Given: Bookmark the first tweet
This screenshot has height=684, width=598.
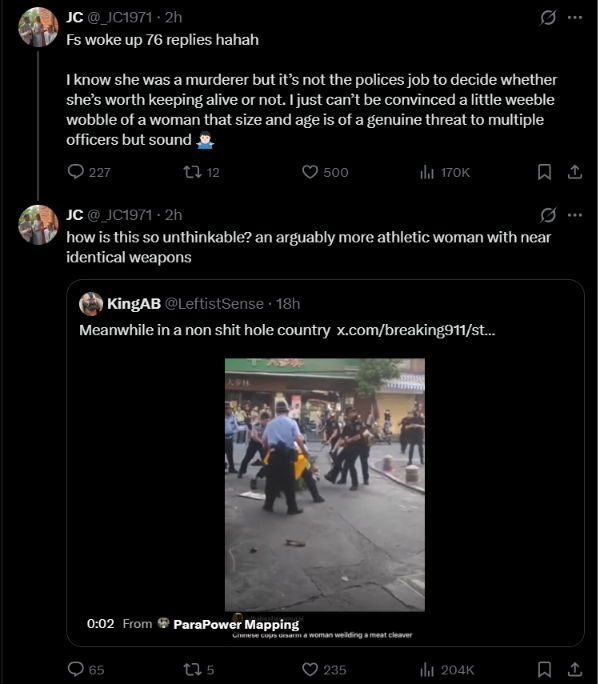Looking at the screenshot, I should tap(544, 172).
